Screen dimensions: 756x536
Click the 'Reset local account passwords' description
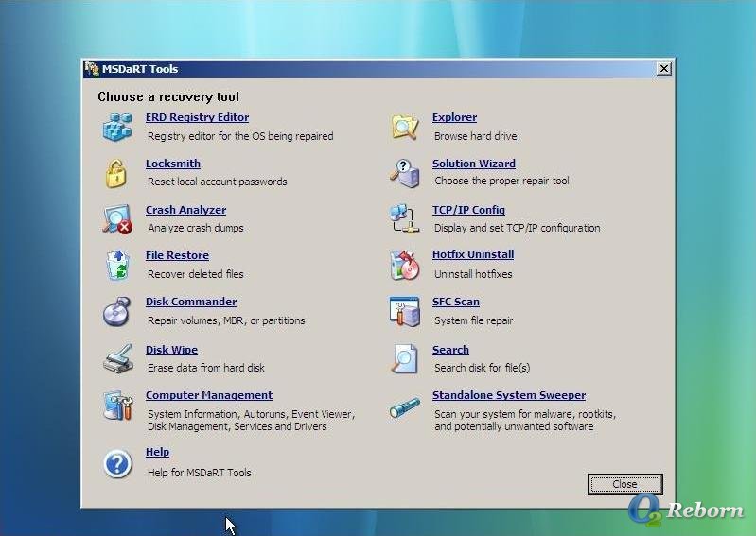click(217, 182)
